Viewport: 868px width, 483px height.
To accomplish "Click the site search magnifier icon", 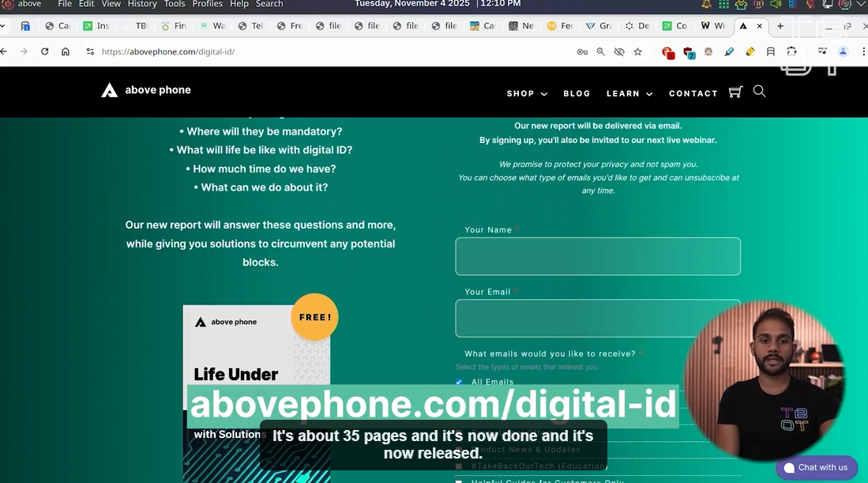I will 759,92.
